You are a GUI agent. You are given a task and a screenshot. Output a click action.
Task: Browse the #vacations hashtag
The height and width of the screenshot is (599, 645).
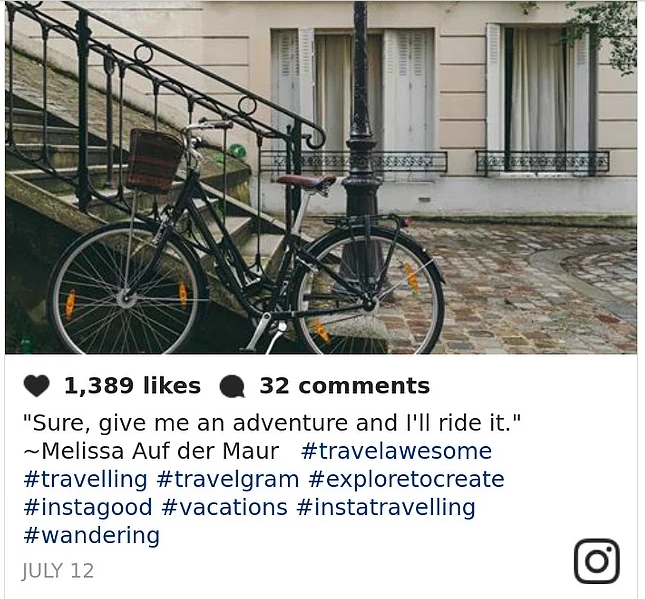coord(225,507)
